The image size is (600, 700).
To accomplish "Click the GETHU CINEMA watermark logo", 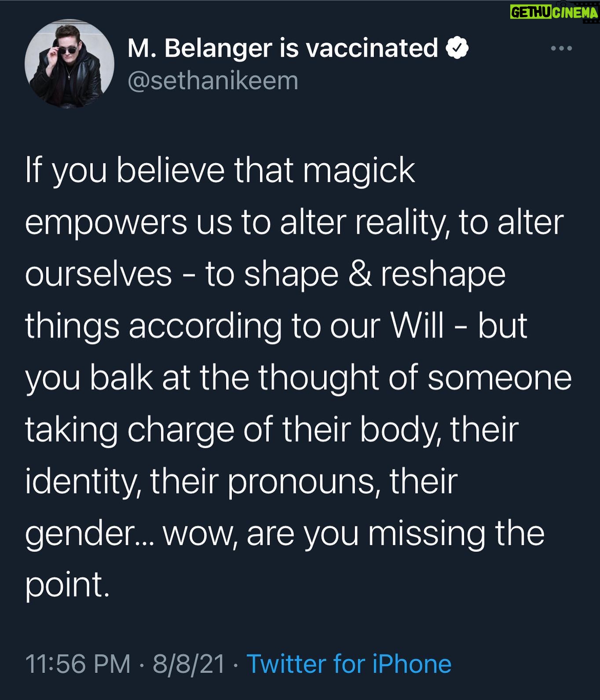I will 554,12.
